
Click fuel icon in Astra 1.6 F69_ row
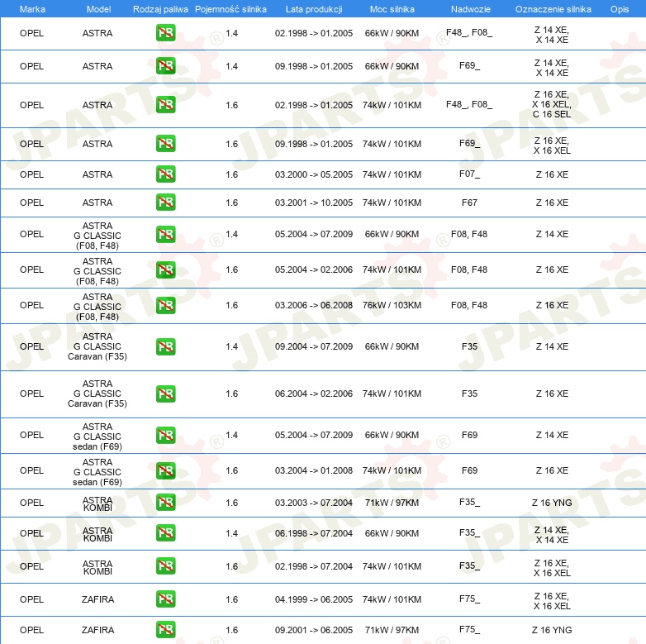pos(165,144)
